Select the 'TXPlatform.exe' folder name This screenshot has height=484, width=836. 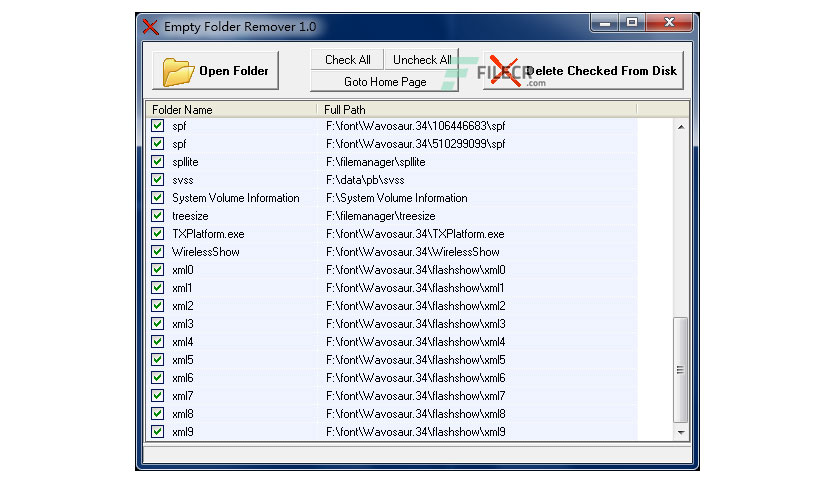pyautogui.click(x=208, y=234)
